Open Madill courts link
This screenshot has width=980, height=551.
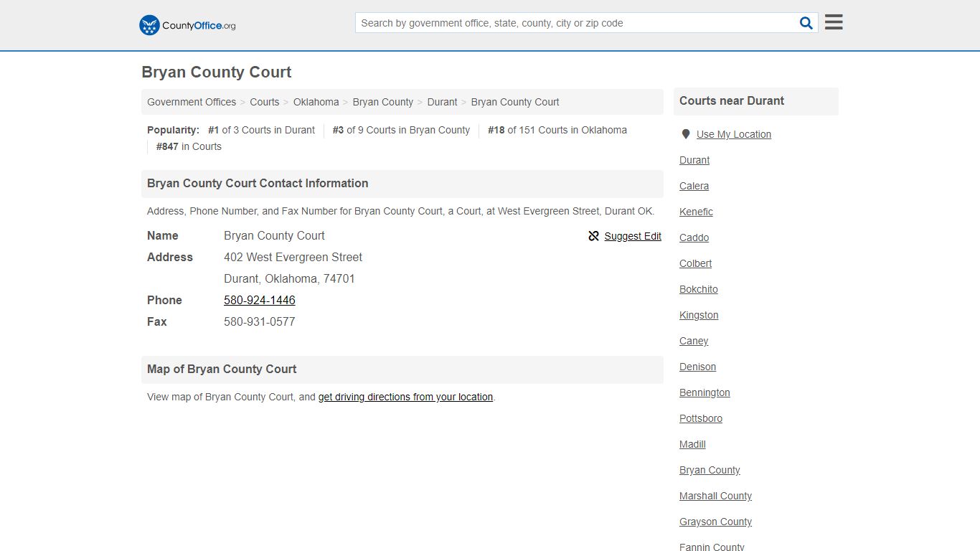pyautogui.click(x=692, y=444)
